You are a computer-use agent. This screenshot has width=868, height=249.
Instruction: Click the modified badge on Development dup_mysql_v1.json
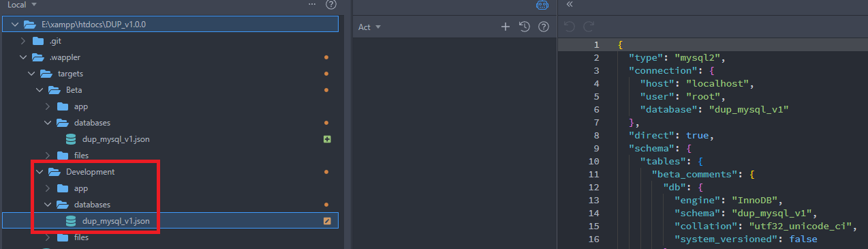click(x=327, y=221)
